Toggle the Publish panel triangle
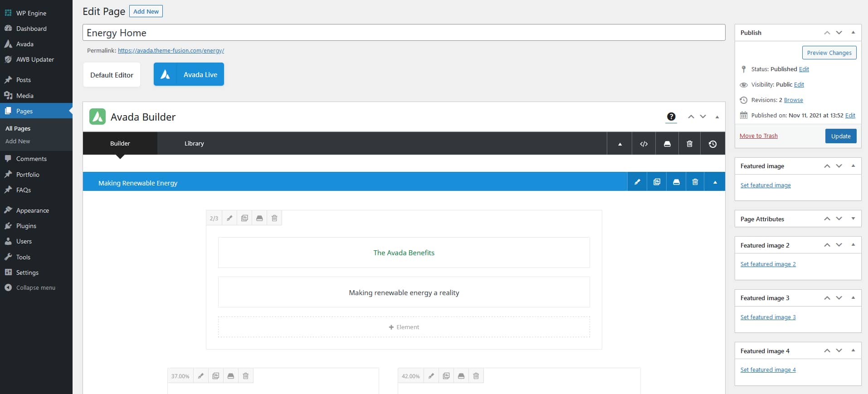Viewport: 868px width, 394px height. tap(853, 33)
